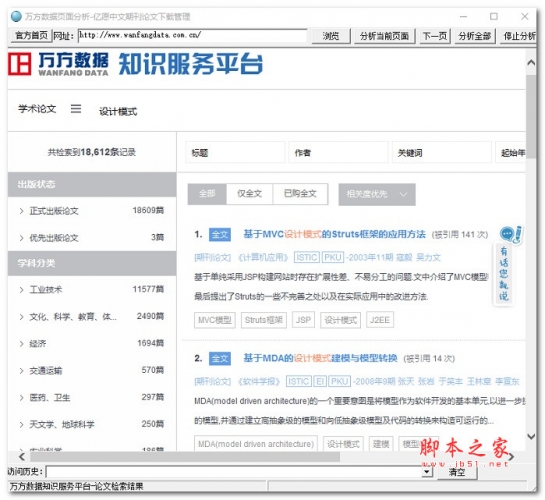This screenshot has height=500, width=545.
Task: Open the 《软件学报》 journal link
Action: [259, 382]
